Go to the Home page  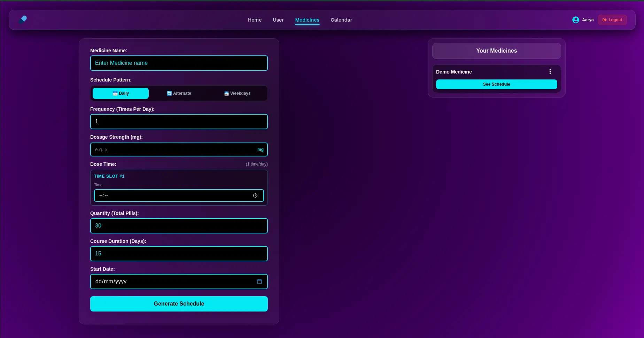click(x=255, y=20)
